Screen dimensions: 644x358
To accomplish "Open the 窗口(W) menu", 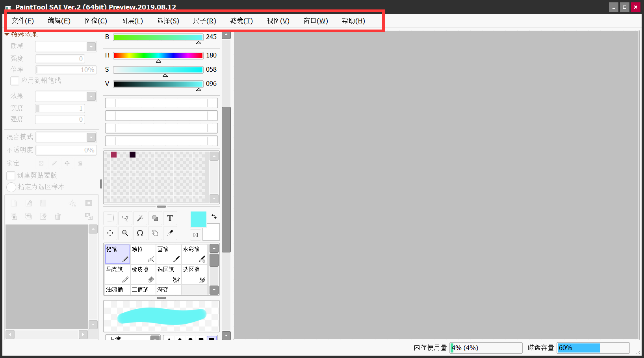I will pos(316,21).
